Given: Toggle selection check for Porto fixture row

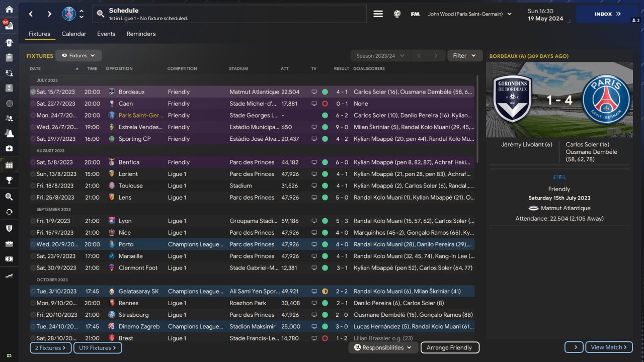Looking at the screenshot, I should 33,244.
